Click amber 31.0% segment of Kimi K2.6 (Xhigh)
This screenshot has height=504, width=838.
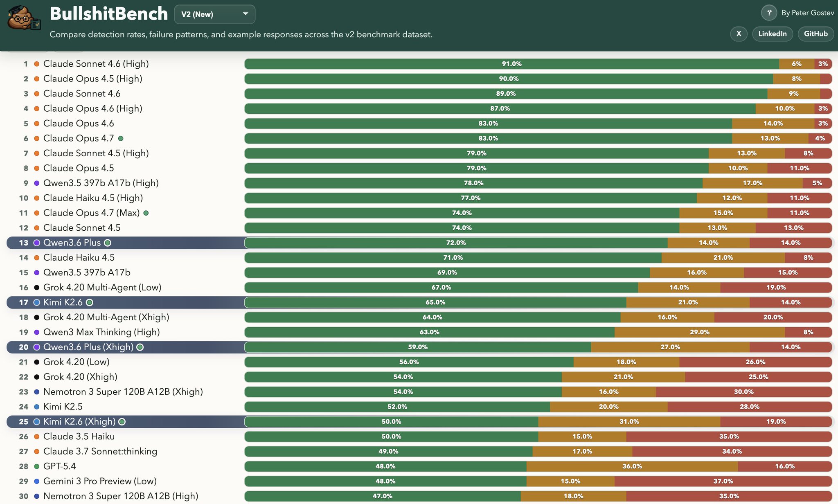pyautogui.click(x=629, y=421)
